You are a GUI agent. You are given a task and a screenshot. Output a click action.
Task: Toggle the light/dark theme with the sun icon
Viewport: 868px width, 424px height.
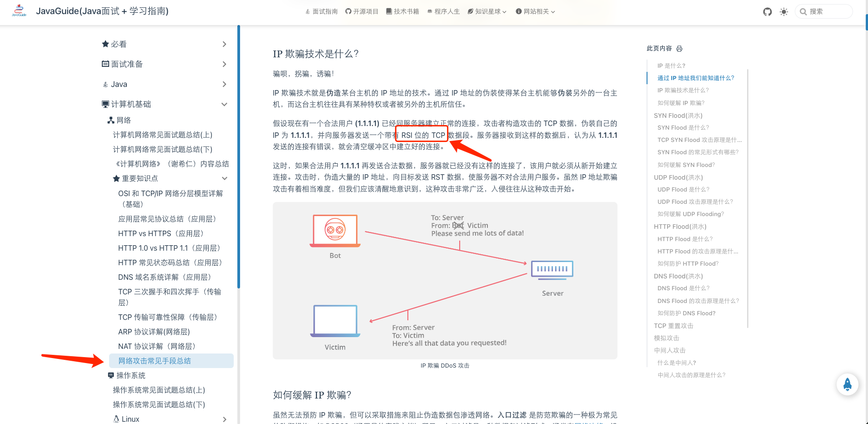[x=784, y=12]
